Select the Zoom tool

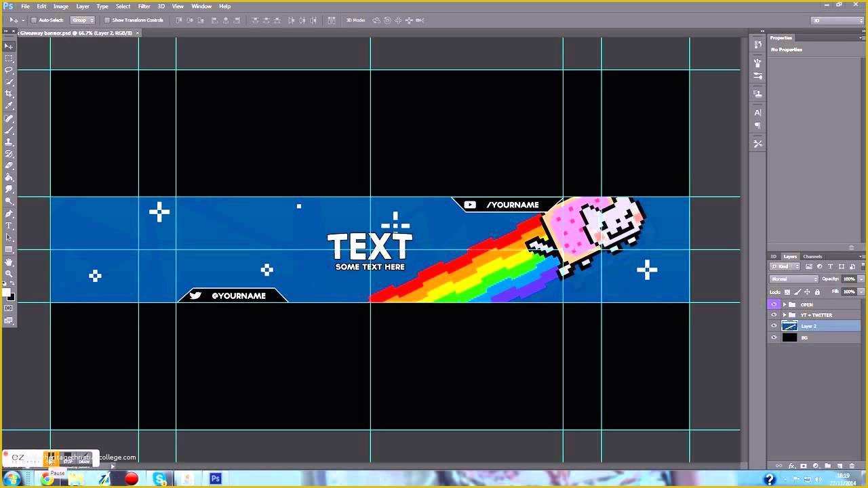pyautogui.click(x=9, y=273)
